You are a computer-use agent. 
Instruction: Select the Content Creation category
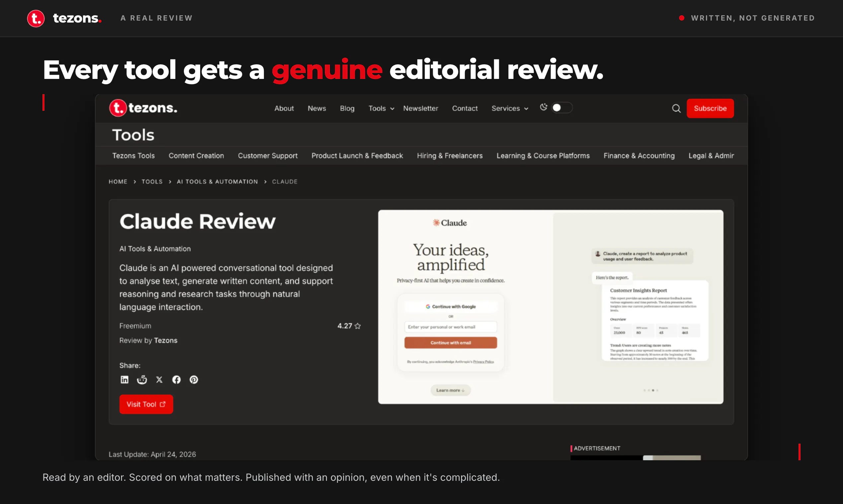196,156
